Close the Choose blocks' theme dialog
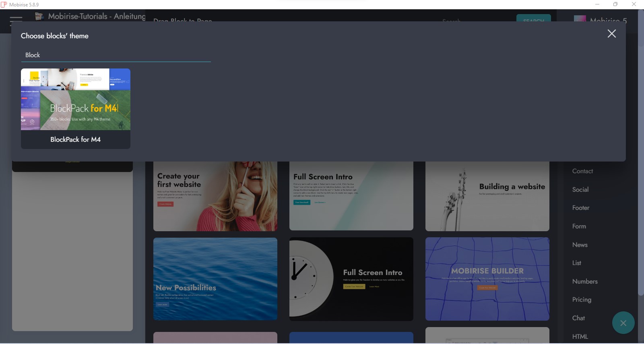Viewport: 644px width, 344px height. (x=611, y=34)
